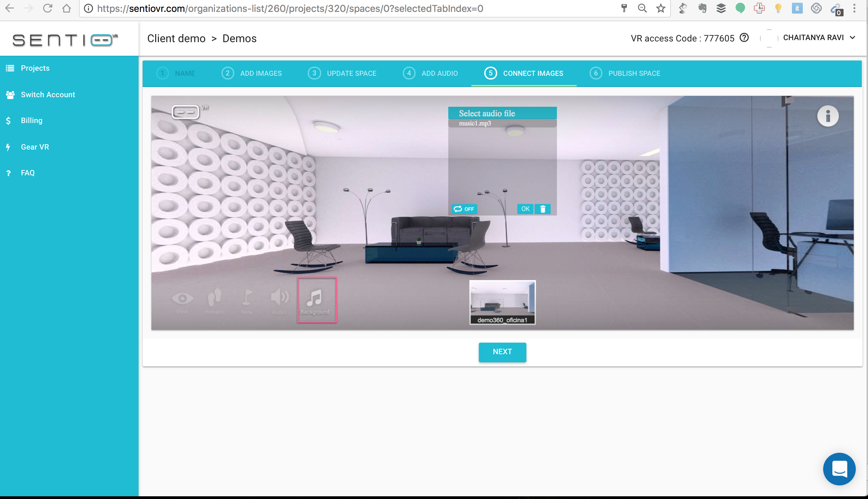The image size is (868, 499).
Task: Click the SentioVR watermark logo on panorama
Action: point(190,111)
